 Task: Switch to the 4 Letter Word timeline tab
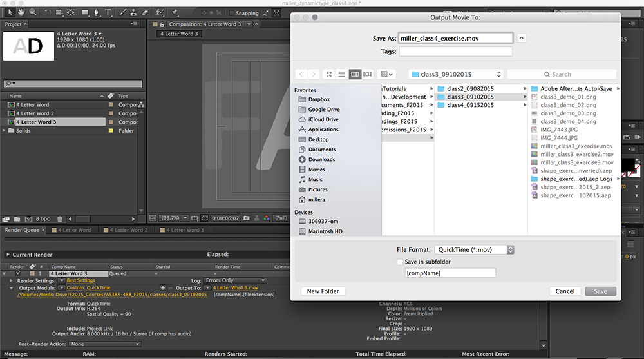(71, 230)
